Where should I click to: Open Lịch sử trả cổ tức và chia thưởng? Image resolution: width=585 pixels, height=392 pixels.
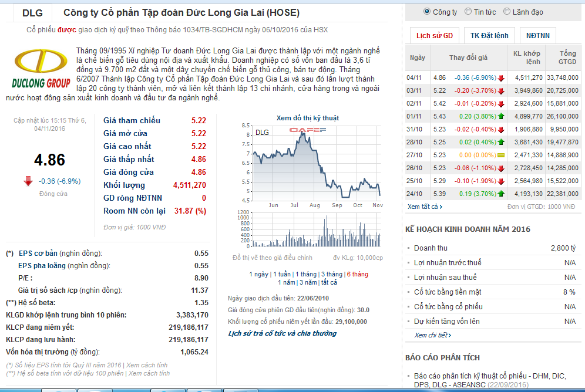pos(282,333)
